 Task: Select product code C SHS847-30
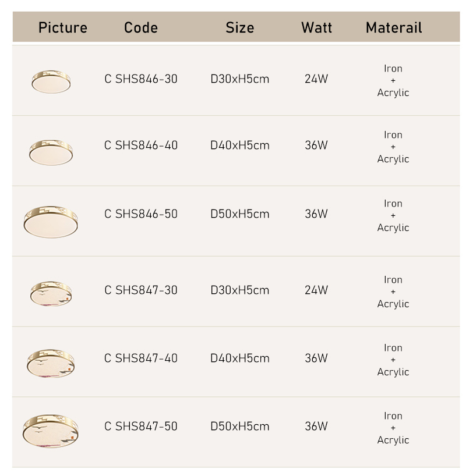[x=141, y=290]
